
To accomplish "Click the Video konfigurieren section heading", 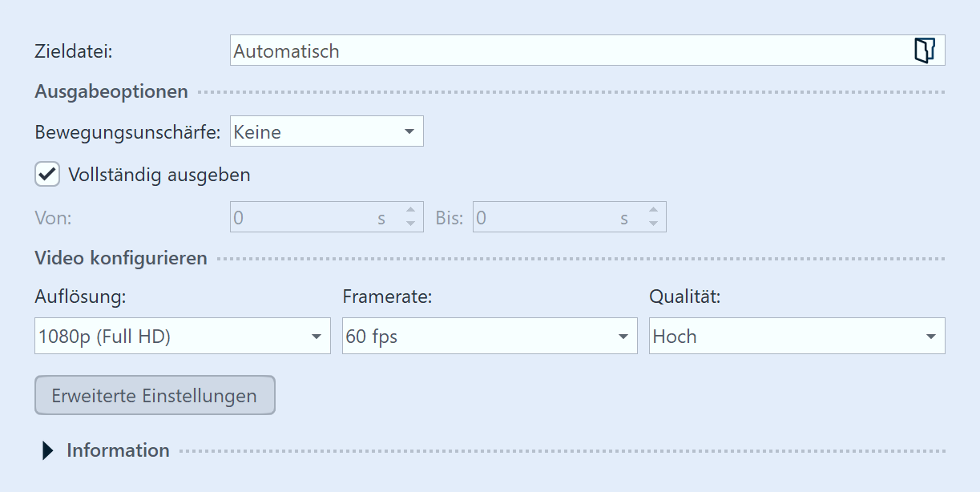I will tap(121, 258).
